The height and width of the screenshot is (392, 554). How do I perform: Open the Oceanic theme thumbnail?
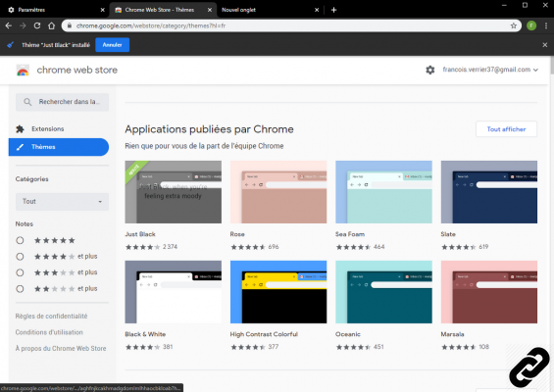point(383,292)
